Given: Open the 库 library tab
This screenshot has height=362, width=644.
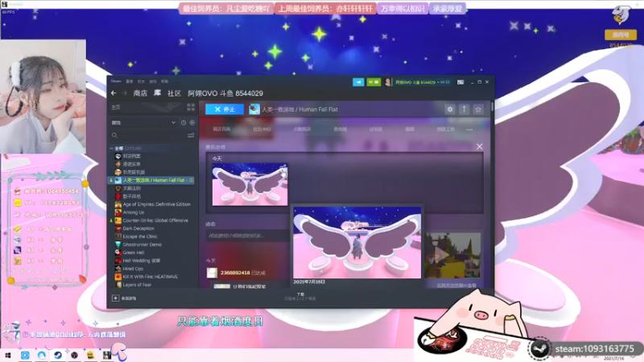Looking at the screenshot, I should tap(157, 93).
